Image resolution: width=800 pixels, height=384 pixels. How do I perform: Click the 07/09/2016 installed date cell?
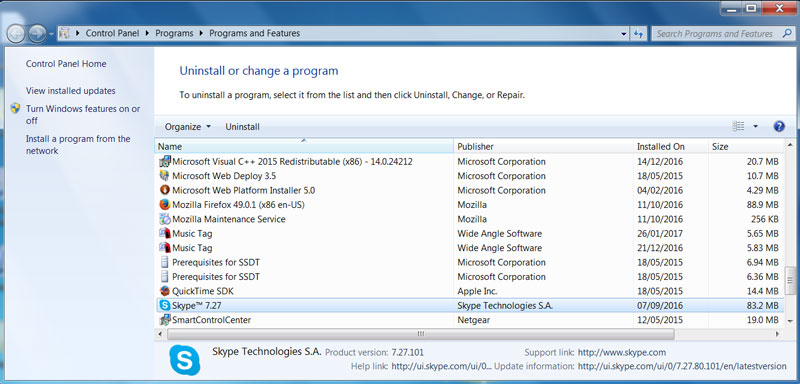coord(660,305)
